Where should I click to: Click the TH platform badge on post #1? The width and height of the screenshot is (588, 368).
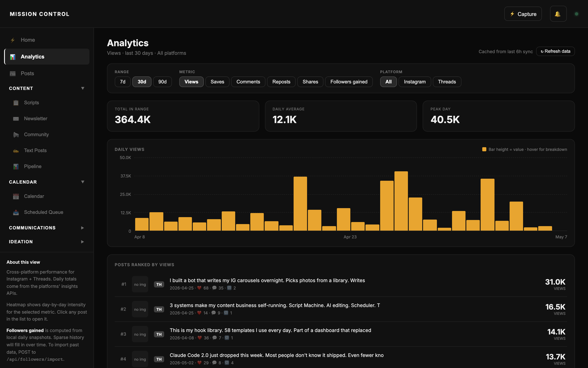pos(159,284)
